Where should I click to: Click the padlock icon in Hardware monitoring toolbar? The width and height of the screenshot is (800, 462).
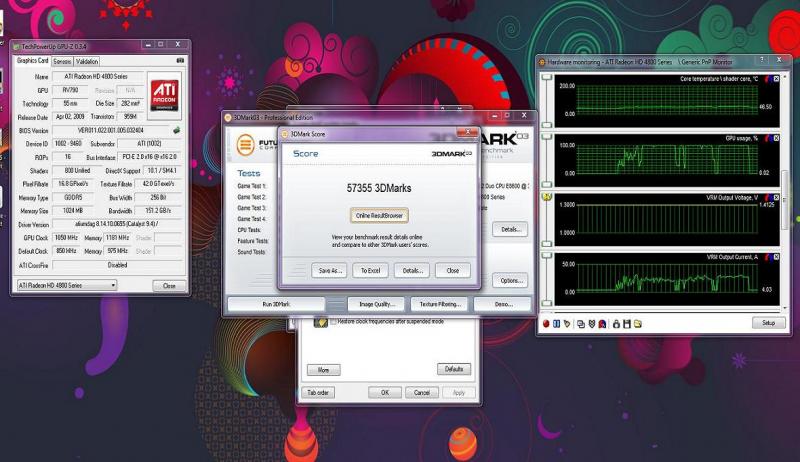pos(616,324)
